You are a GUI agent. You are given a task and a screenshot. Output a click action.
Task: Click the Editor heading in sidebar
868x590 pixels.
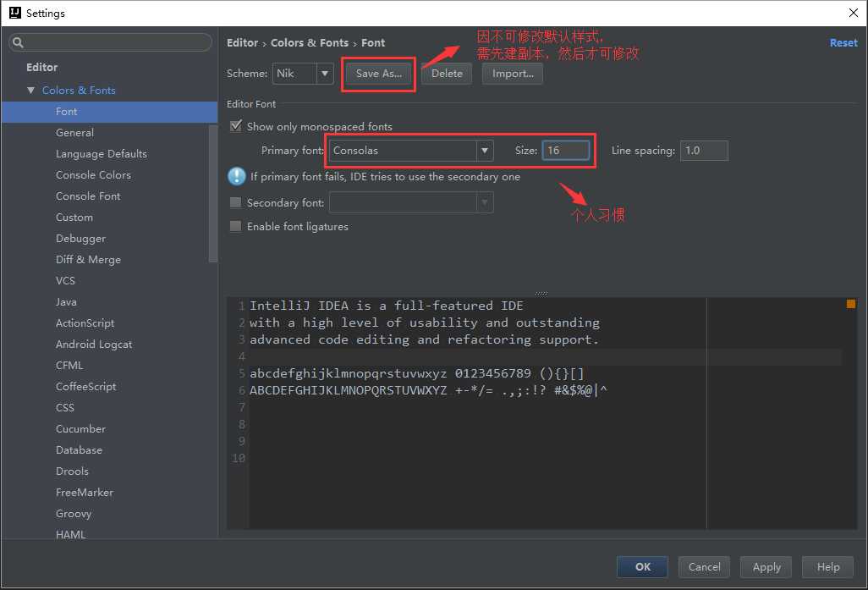point(42,67)
